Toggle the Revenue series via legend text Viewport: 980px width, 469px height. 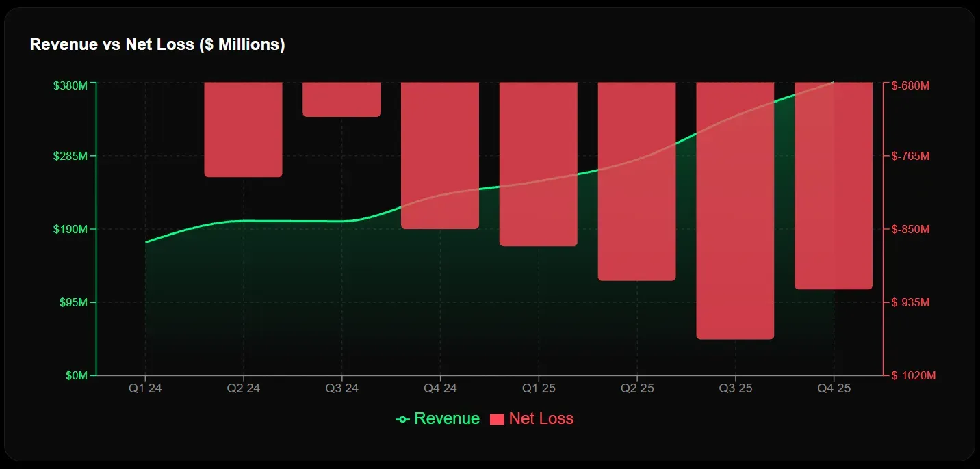pos(447,418)
